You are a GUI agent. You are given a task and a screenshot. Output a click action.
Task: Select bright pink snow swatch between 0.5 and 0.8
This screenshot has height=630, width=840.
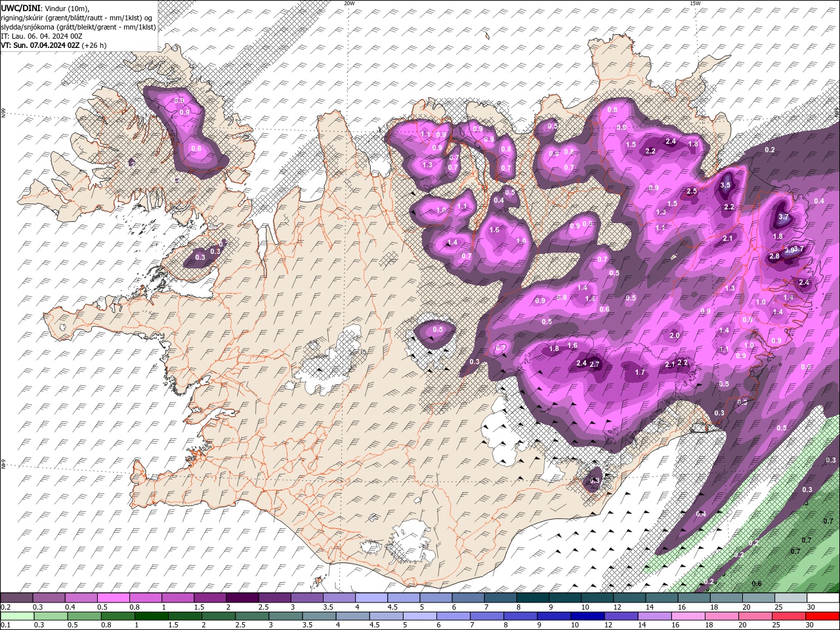(113, 598)
